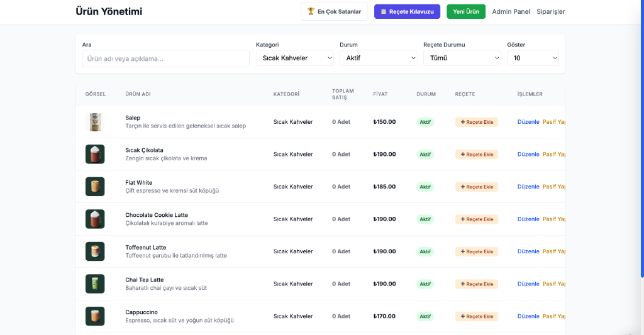Click the book icon in Reçete Kılavuzu
Screen dimensions: 644x335
coord(384,11)
